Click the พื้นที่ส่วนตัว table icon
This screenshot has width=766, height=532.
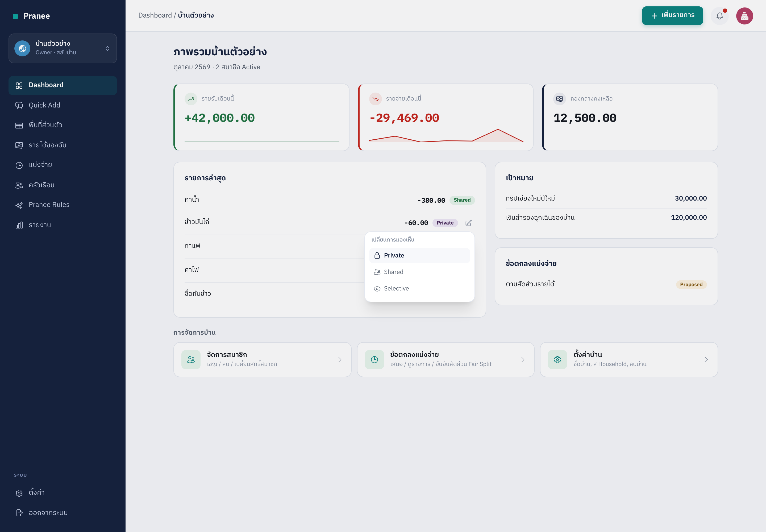click(19, 125)
